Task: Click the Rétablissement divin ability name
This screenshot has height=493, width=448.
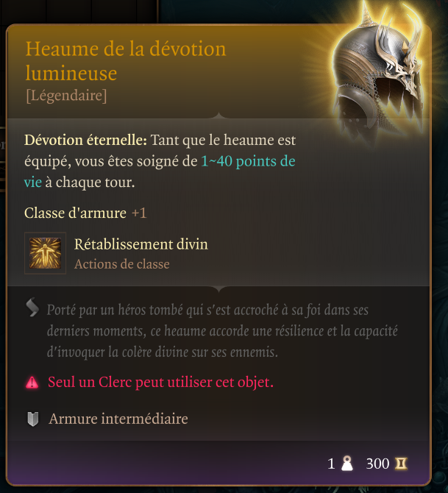Action: point(141,244)
